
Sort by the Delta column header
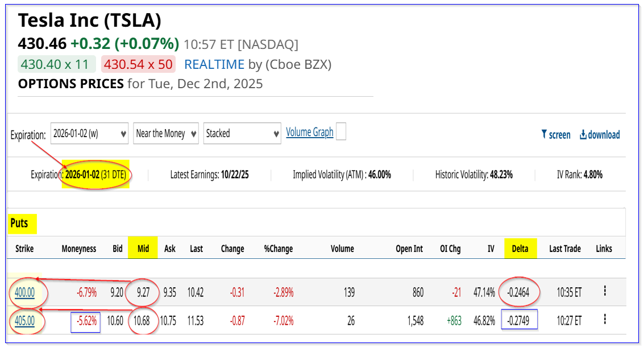(x=520, y=249)
